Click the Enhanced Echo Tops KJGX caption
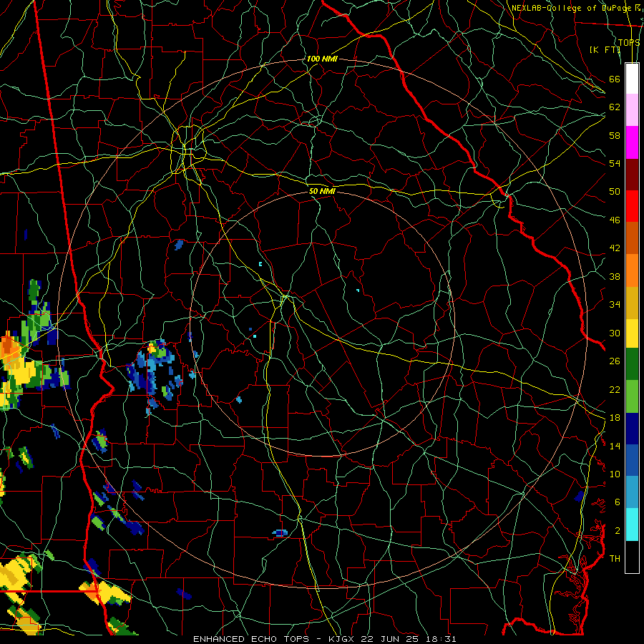Screen dimensions: 644x644 point(324,639)
